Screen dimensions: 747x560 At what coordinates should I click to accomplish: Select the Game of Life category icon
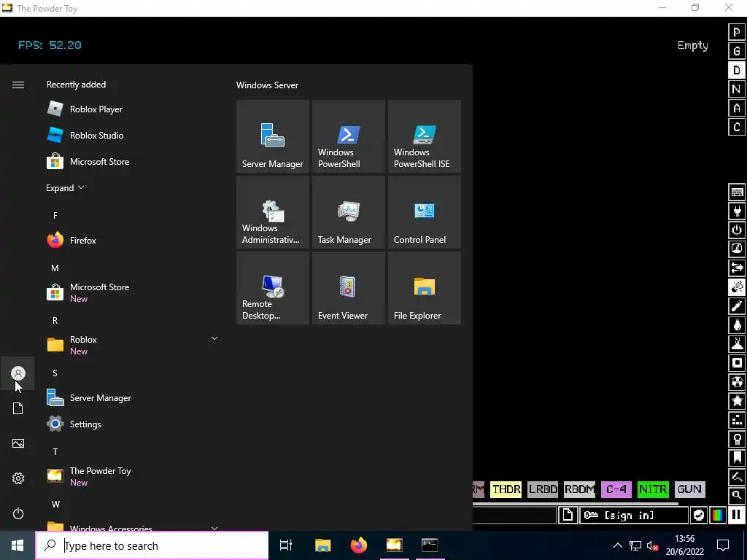(x=737, y=421)
